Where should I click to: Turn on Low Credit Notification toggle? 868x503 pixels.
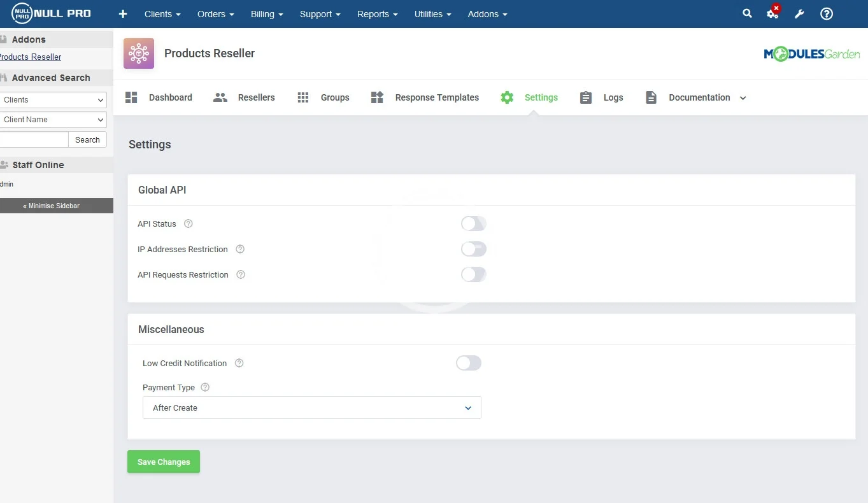click(468, 363)
